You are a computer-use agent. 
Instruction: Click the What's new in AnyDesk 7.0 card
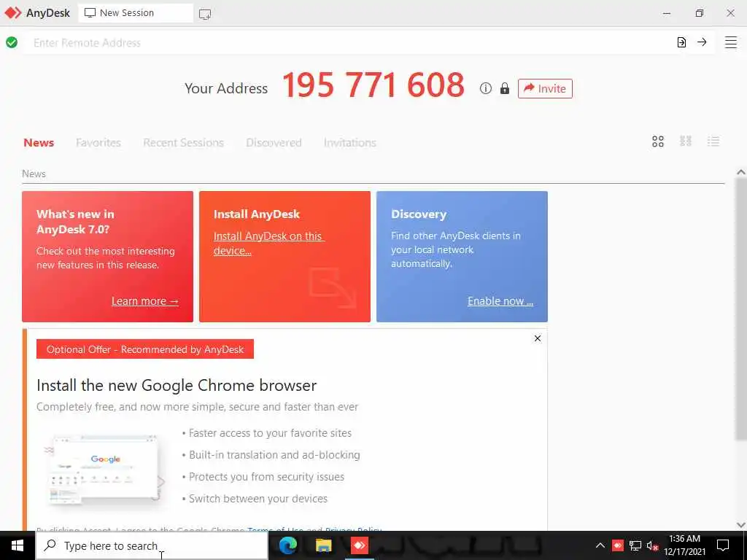coord(108,257)
